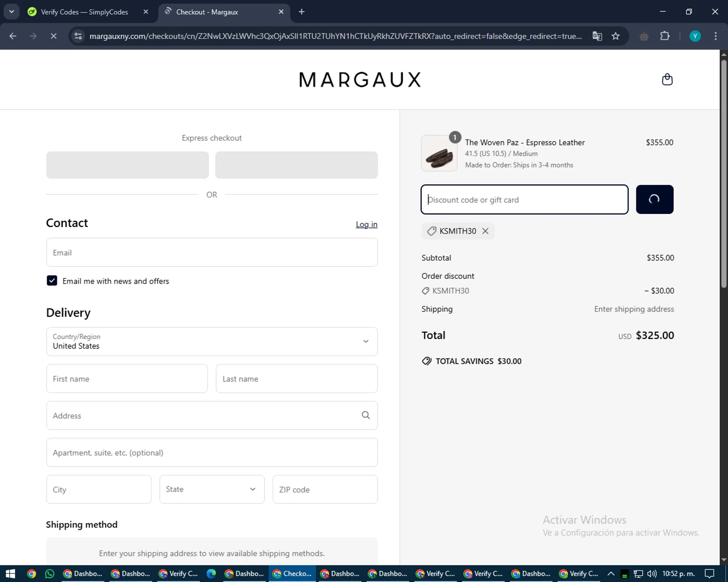Close the Verify Codes — SimplyCodes tab
This screenshot has height=582, width=728.
tap(146, 12)
